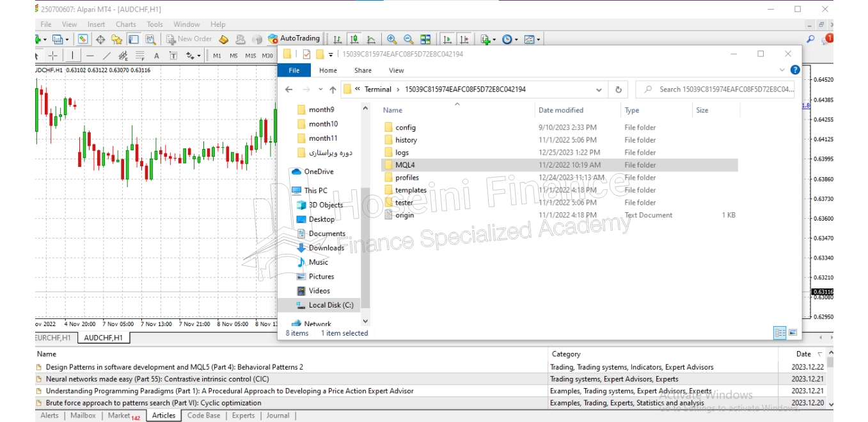Image resolution: width=868 pixels, height=422 pixels.
Task: Open the recent locations dropdown
Action: coord(320,90)
